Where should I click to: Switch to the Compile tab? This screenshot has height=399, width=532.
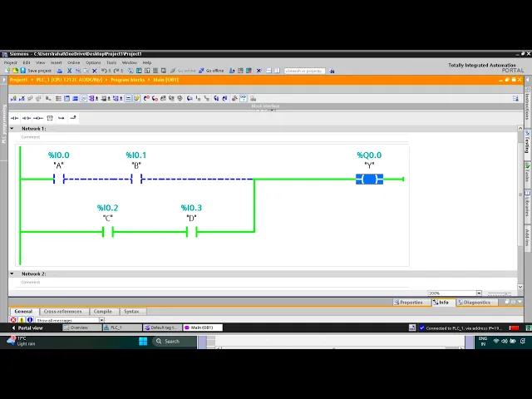pos(103,312)
